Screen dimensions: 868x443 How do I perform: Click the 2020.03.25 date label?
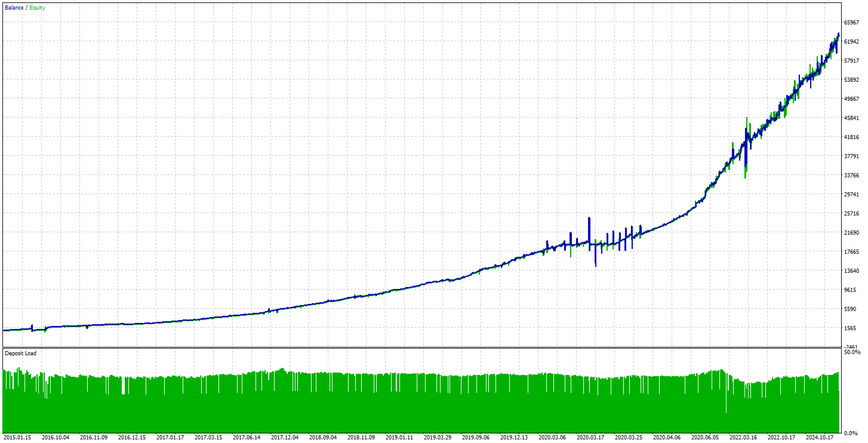[629, 438]
